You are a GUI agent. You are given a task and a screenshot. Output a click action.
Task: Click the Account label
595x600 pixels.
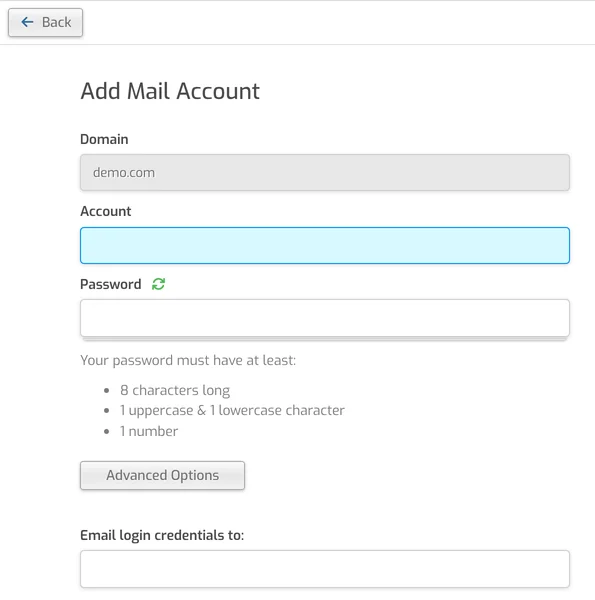(106, 211)
